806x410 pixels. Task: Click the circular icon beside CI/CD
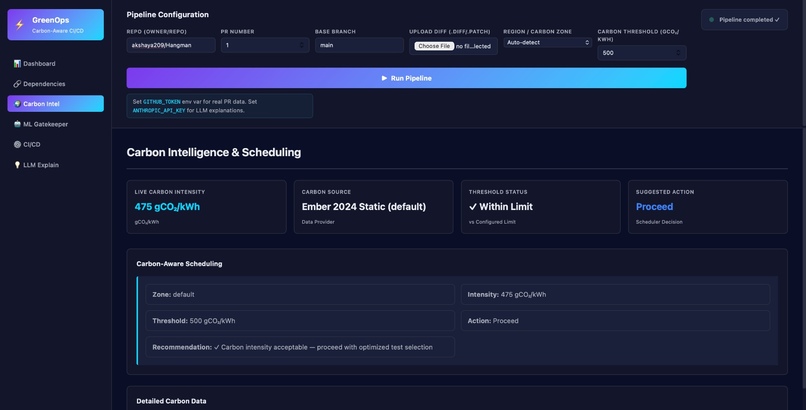pos(17,144)
